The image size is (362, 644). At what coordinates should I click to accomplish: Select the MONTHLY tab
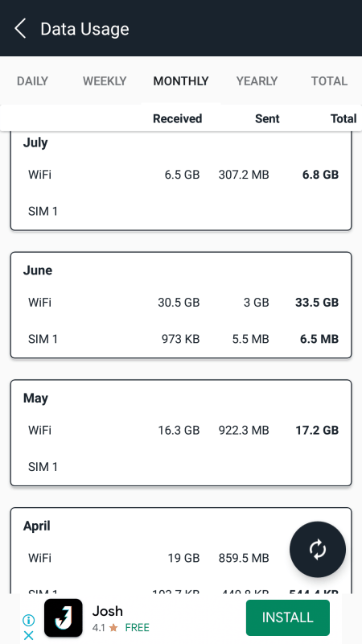tap(181, 81)
